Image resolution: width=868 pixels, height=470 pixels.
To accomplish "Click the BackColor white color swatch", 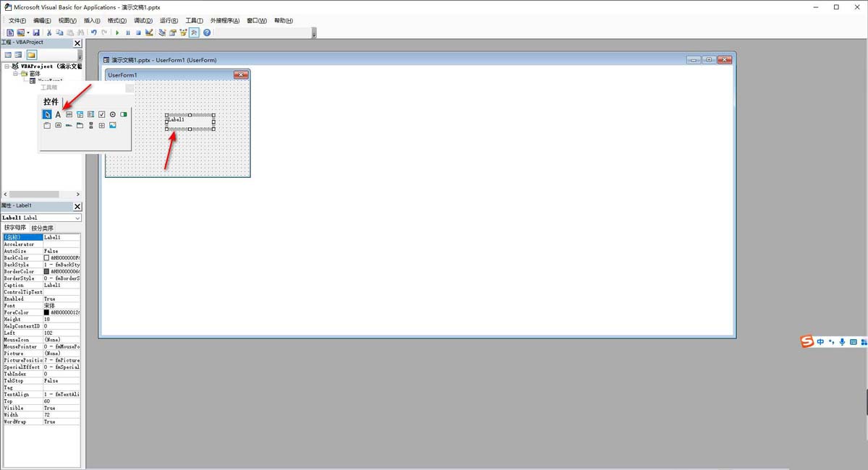I will [x=47, y=257].
